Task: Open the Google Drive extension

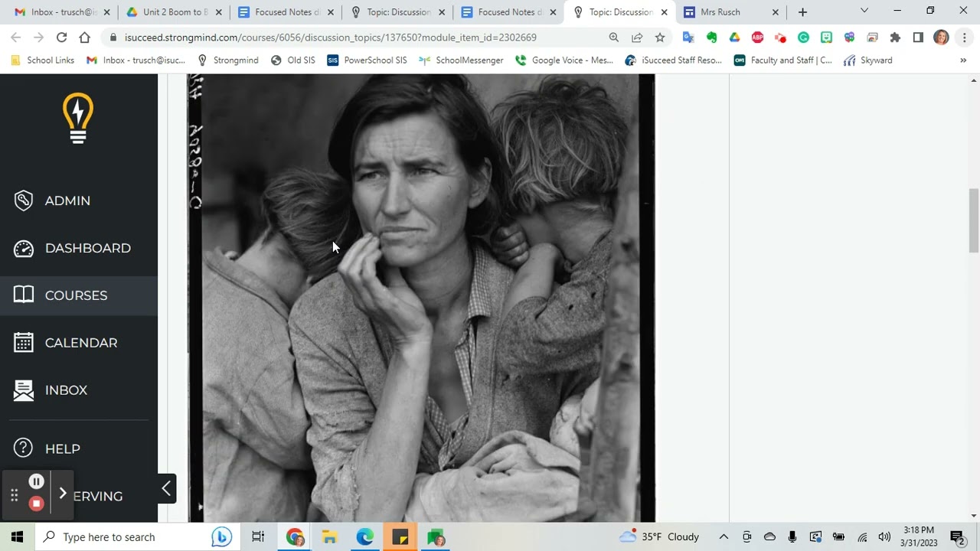Action: [734, 37]
